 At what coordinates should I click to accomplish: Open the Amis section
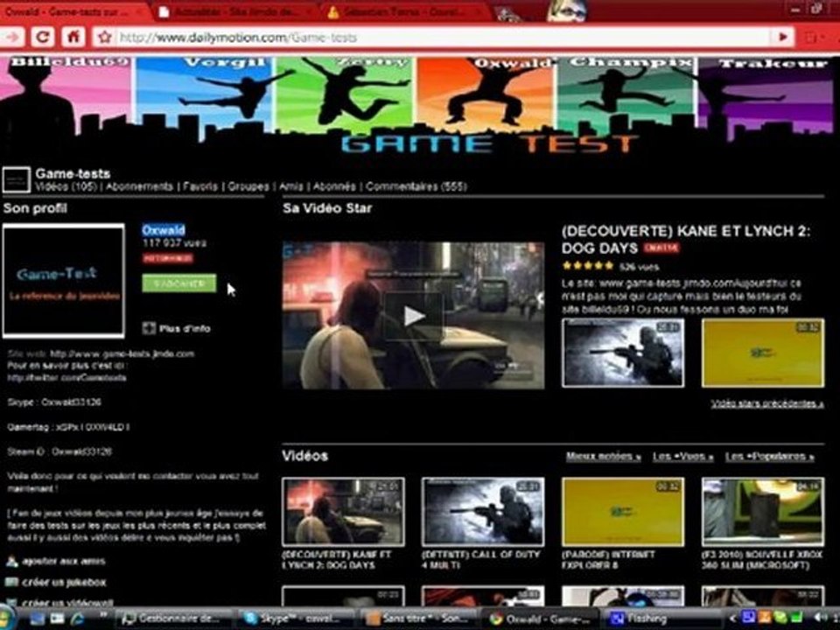(290, 186)
